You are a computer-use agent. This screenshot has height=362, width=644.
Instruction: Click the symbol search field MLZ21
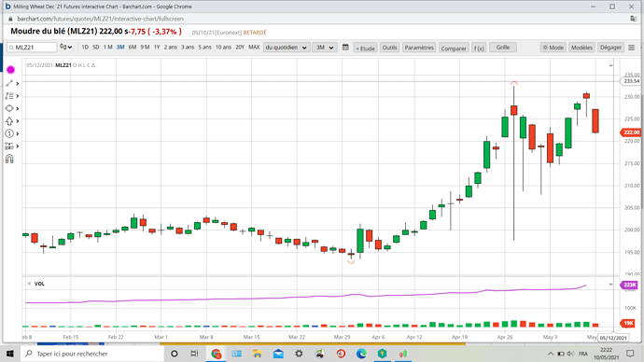tap(32, 48)
